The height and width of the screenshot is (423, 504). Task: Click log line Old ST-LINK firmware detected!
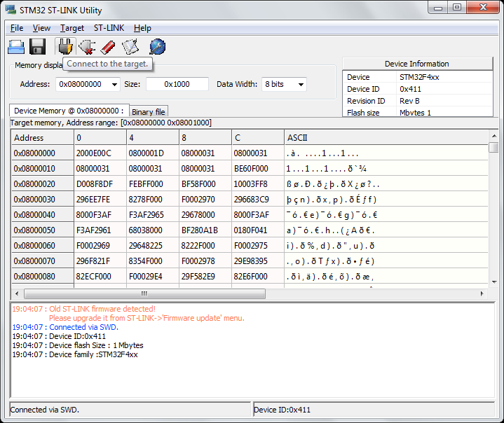[x=84, y=309]
